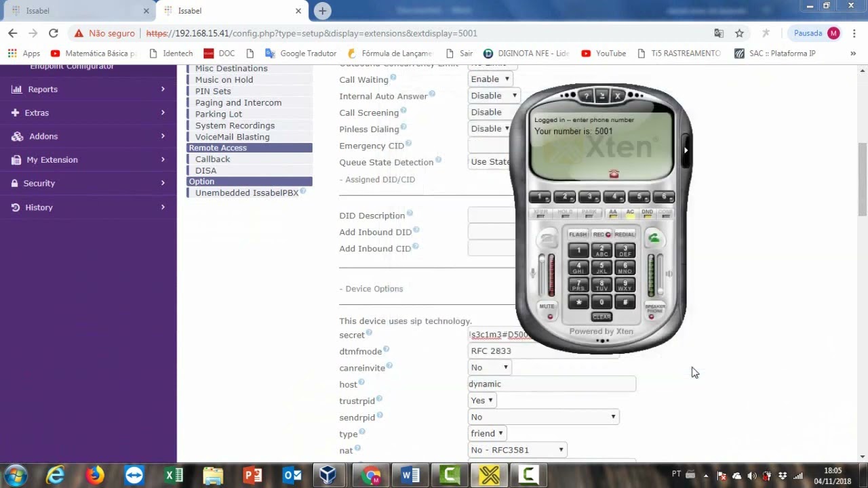Viewport: 868px width, 488px height.
Task: Click the grey hang-up handset on softphone
Action: coord(548,239)
